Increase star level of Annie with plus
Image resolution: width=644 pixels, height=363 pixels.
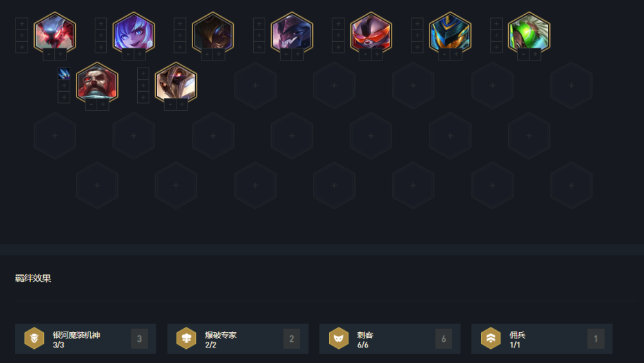[140, 54]
